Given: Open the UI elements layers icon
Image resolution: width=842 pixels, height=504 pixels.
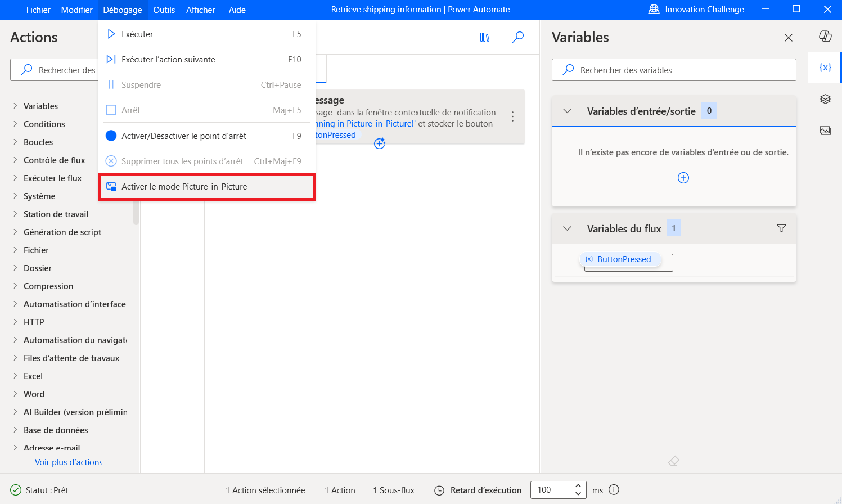Looking at the screenshot, I should [x=825, y=99].
